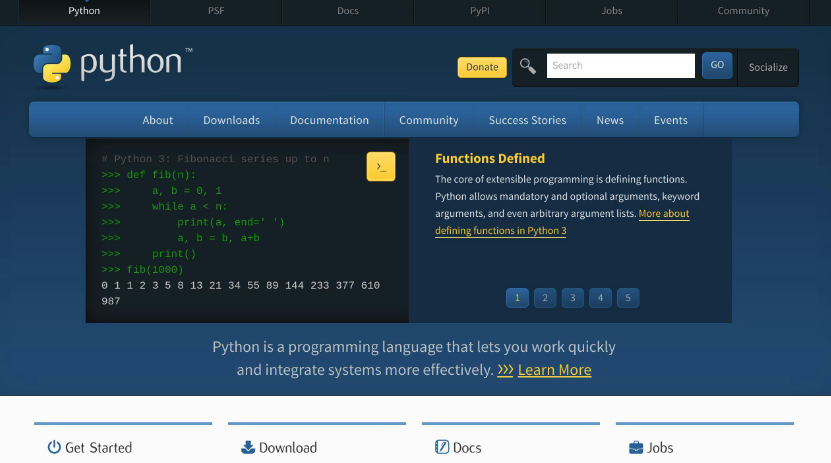This screenshot has height=463, width=831.
Task: Show slide 4 of the code carousel
Action: point(600,298)
